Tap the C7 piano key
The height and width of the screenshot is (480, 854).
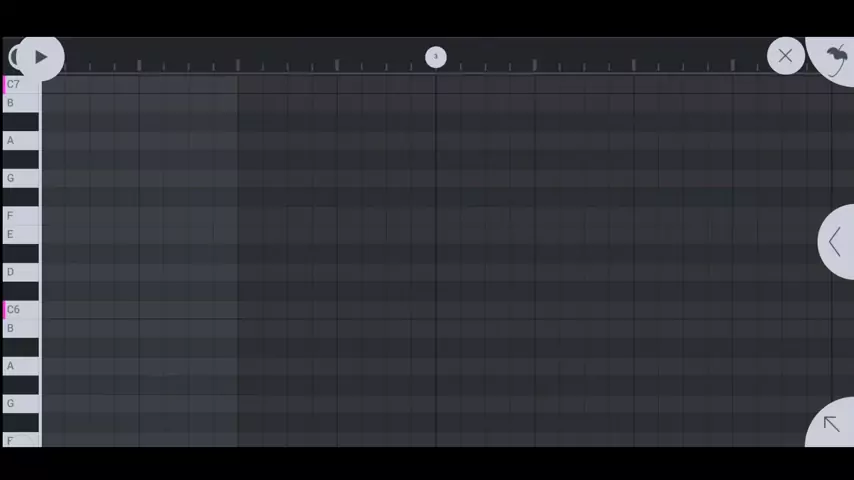point(20,85)
